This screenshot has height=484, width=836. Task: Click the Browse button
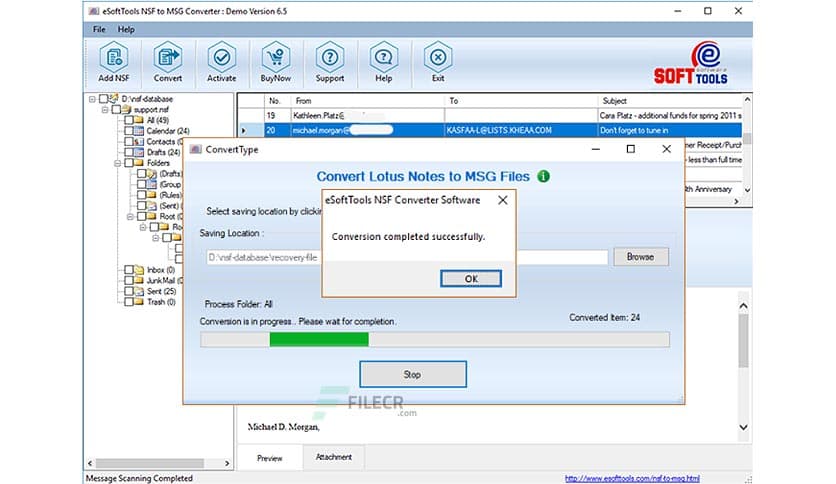(640, 256)
